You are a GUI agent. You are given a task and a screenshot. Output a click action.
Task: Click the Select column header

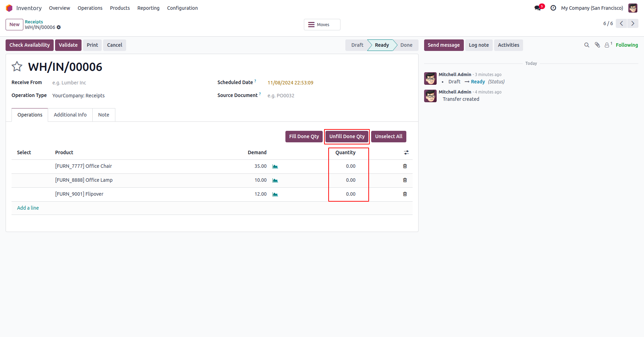(24, 152)
